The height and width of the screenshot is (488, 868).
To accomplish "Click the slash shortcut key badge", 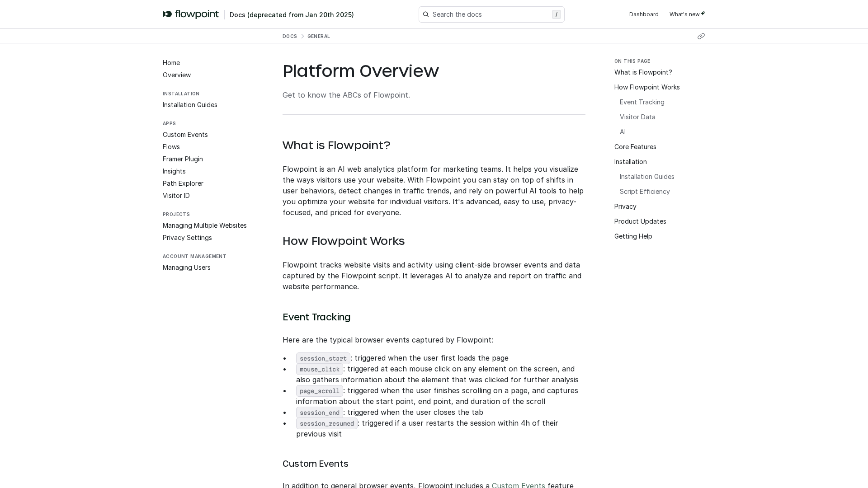I will (556, 14).
